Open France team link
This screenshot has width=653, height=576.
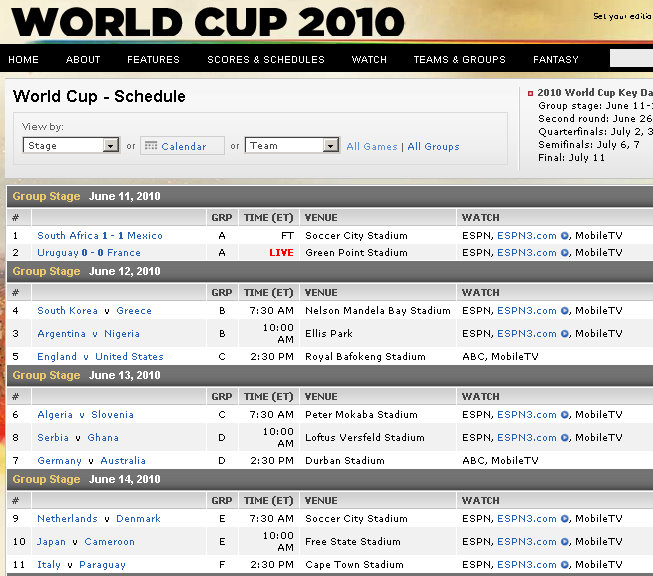[x=124, y=253]
